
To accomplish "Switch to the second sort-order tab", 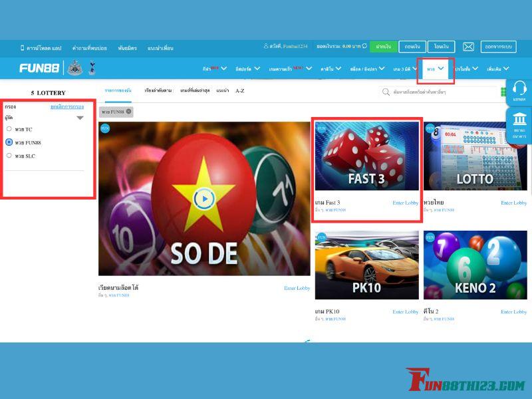I will click(158, 90).
